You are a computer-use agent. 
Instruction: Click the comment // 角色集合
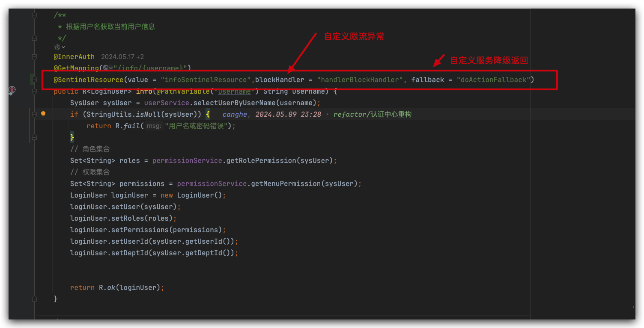click(x=90, y=149)
